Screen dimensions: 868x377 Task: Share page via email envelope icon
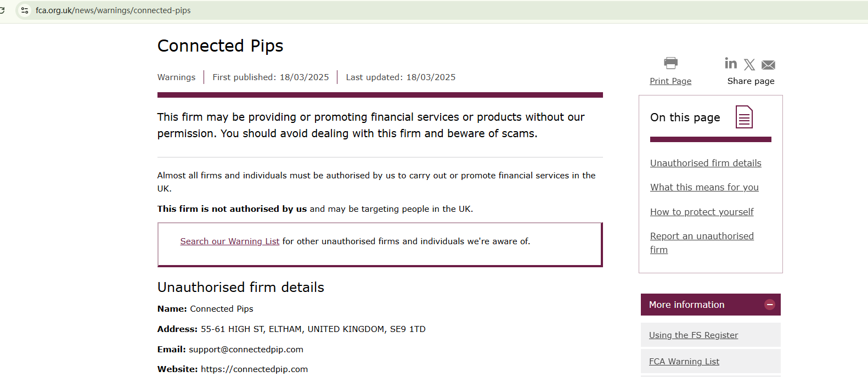click(x=768, y=65)
